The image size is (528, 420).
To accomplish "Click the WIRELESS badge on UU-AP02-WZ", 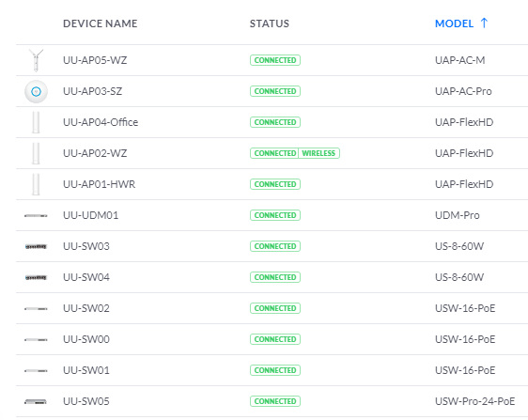I will pos(318,153).
